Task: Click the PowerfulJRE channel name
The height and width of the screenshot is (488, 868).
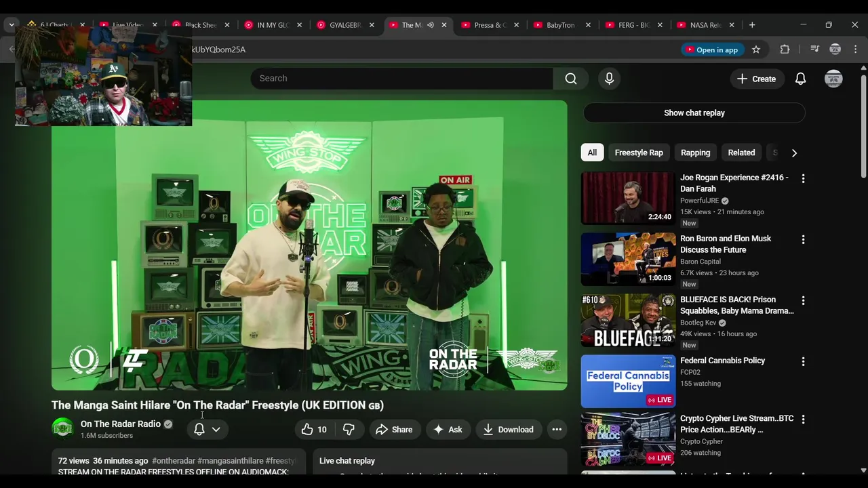Action: click(699, 201)
